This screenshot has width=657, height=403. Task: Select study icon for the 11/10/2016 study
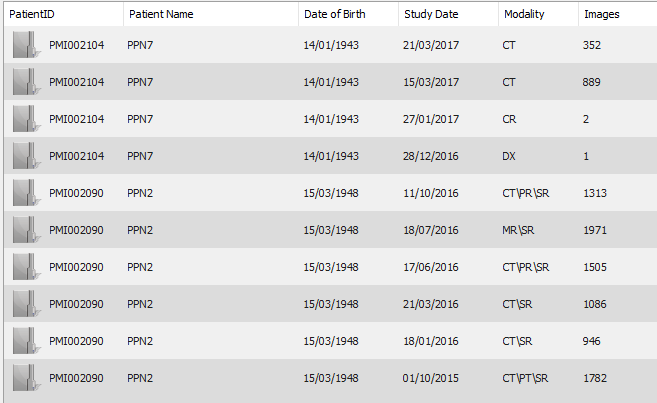[x=26, y=193]
